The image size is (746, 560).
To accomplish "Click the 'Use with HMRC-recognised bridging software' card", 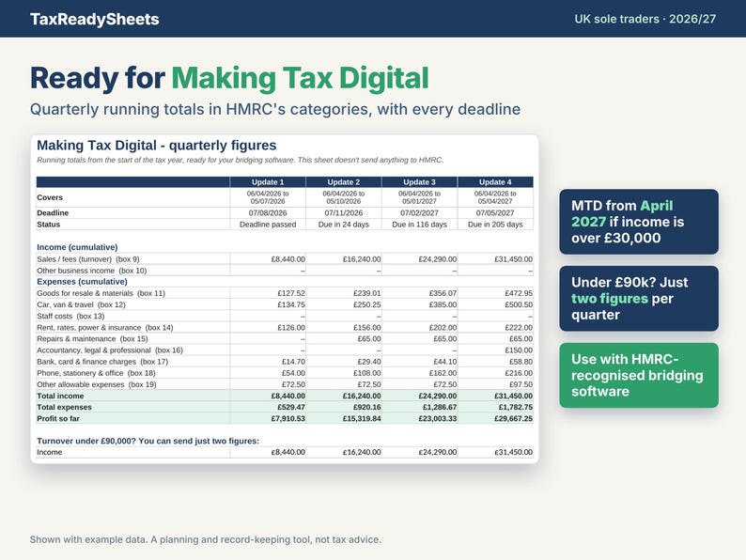I will click(639, 375).
